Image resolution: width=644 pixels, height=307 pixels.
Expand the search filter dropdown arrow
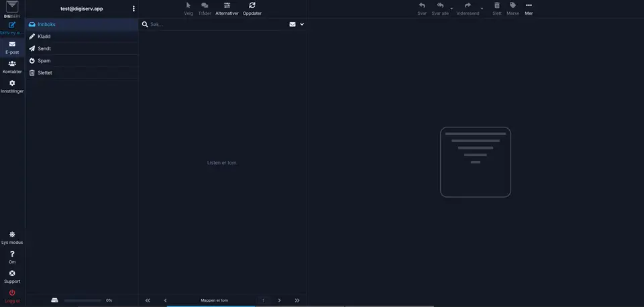click(302, 24)
